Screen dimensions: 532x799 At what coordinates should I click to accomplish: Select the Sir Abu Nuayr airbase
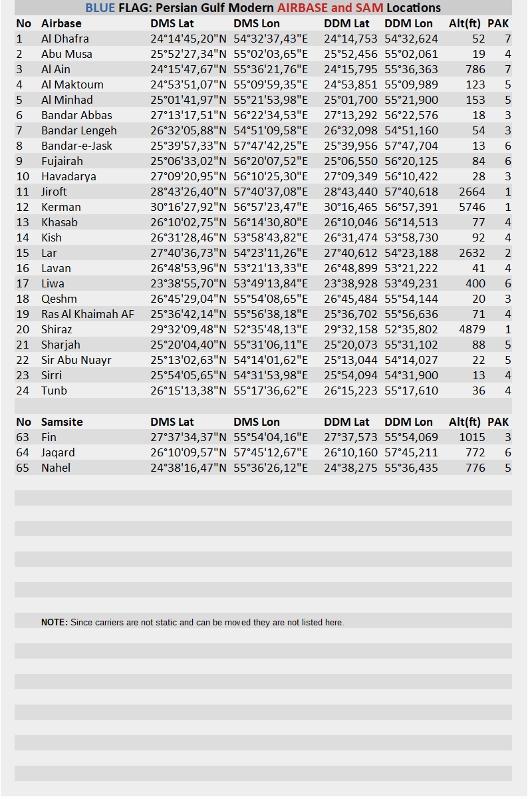76,360
